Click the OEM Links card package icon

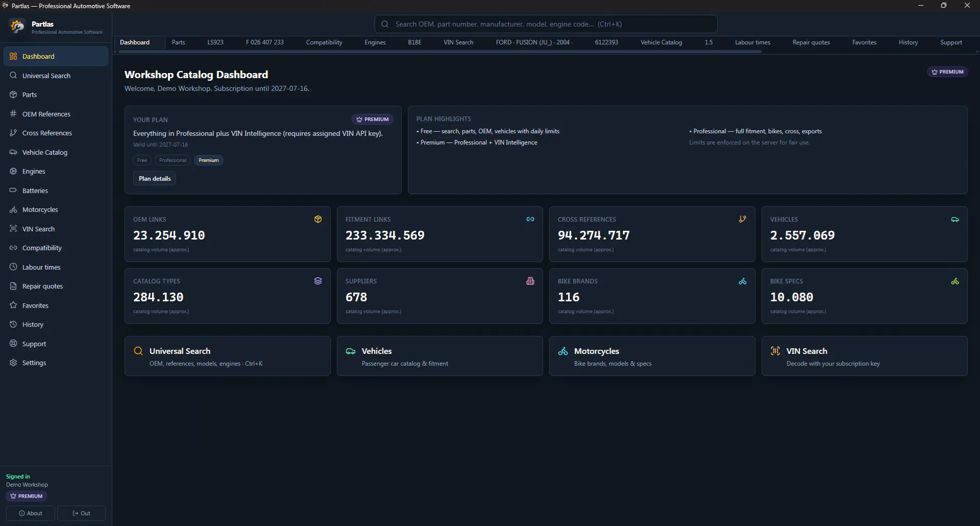pos(318,219)
